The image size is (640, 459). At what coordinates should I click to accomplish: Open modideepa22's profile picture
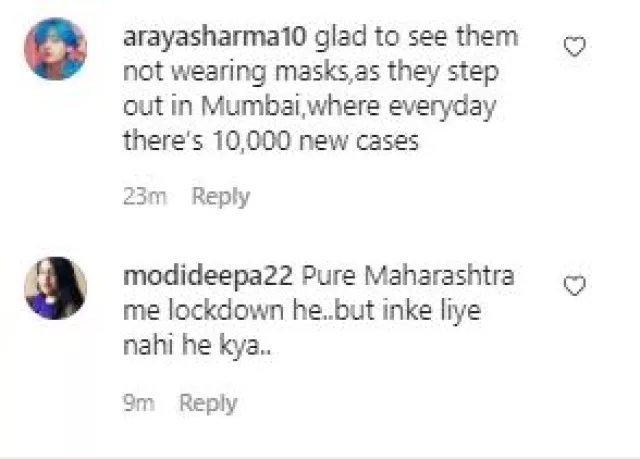pos(56,288)
